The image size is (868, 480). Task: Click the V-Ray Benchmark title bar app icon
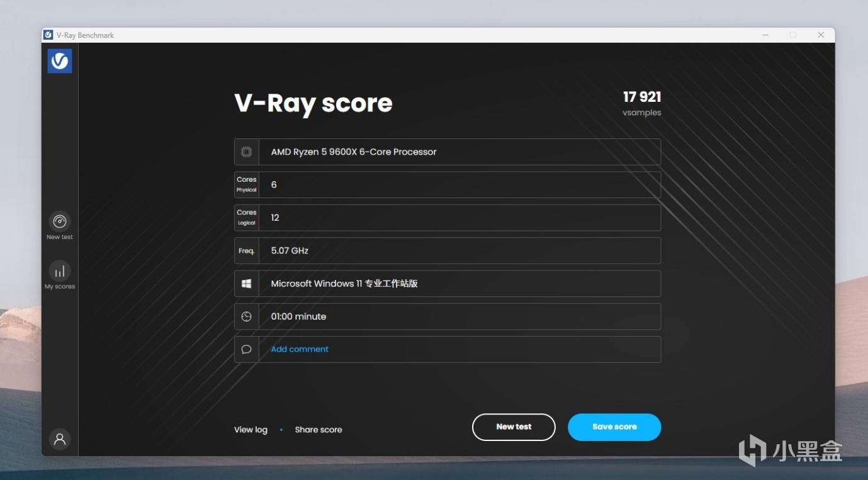48,35
